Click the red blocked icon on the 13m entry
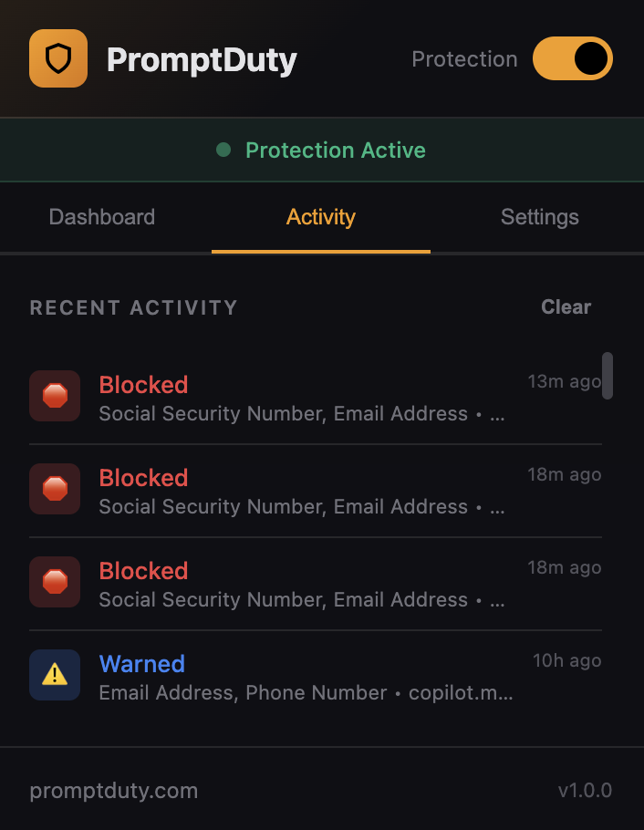The image size is (644, 830). click(54, 396)
